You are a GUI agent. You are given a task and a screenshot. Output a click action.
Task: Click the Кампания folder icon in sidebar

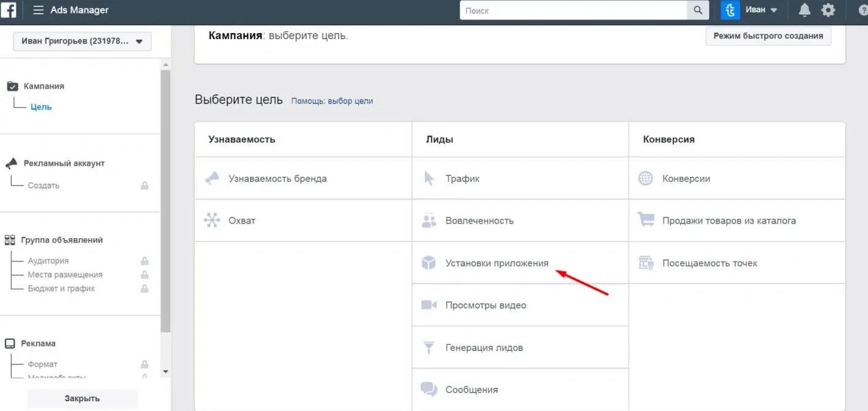pos(12,86)
